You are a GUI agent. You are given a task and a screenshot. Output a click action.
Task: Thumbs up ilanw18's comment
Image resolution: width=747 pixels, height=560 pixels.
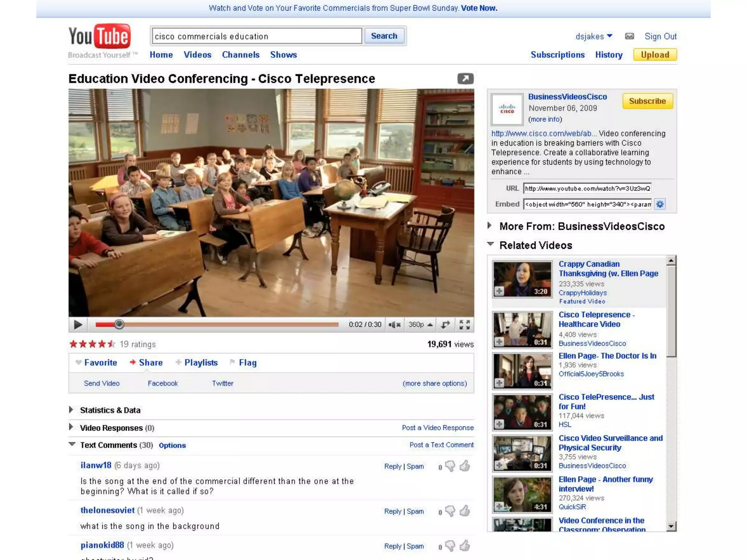coord(465,466)
